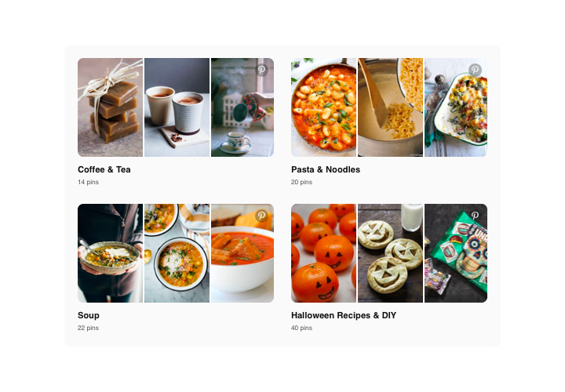This screenshot has height=392, width=565.
Task: Open the Coffee & Tea board title
Action: coord(104,169)
